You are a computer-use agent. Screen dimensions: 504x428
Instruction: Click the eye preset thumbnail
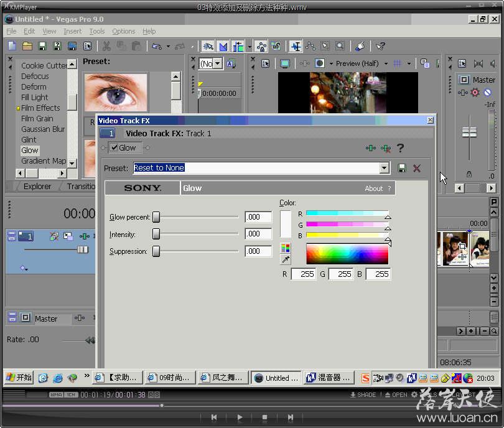tap(116, 93)
